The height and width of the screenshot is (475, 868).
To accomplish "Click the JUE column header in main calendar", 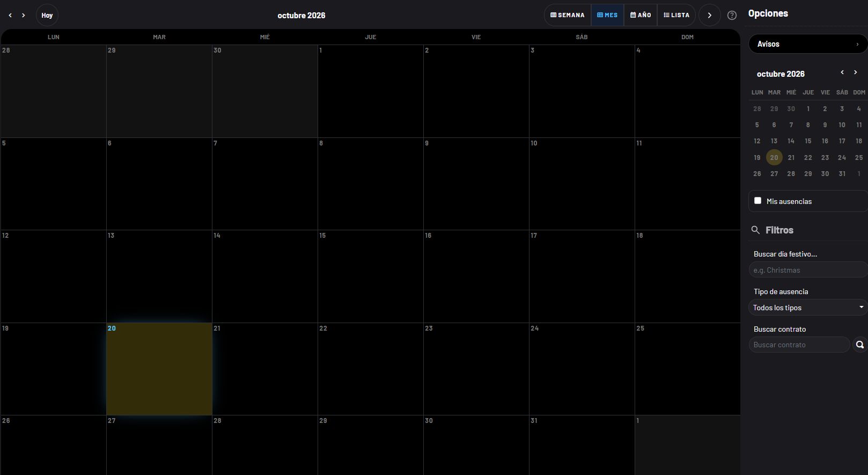I will click(x=371, y=37).
